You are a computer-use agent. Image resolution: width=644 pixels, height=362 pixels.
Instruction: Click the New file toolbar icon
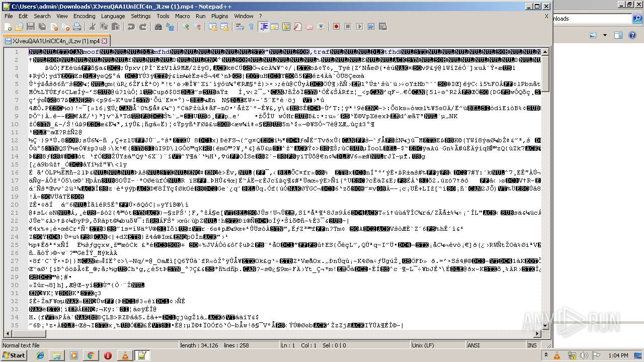pyautogui.click(x=8, y=27)
